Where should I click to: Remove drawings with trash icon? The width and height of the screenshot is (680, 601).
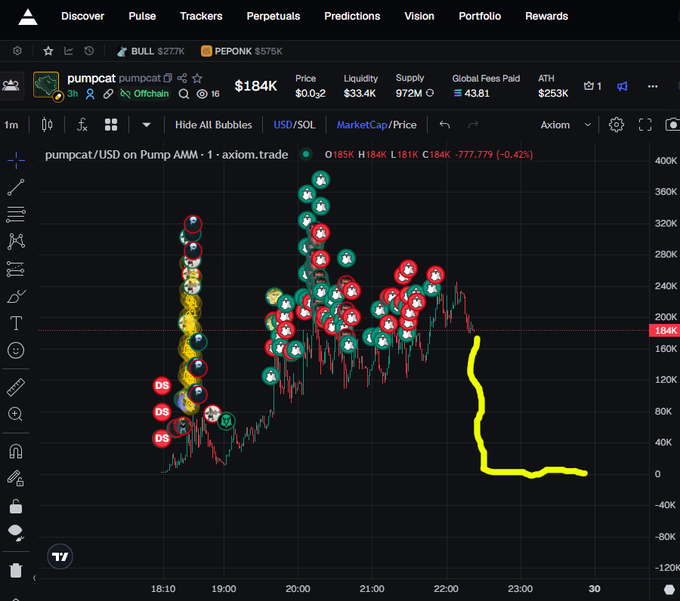coord(16,570)
